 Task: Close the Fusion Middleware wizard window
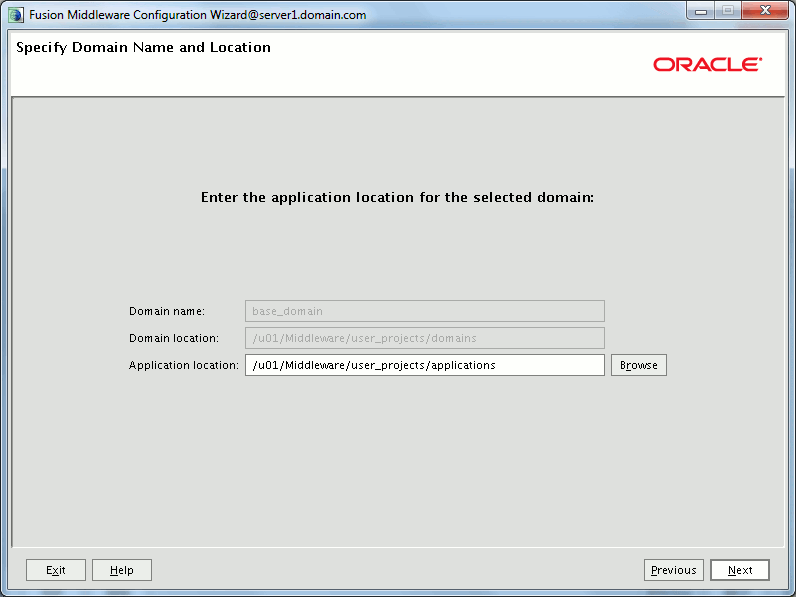coord(765,11)
